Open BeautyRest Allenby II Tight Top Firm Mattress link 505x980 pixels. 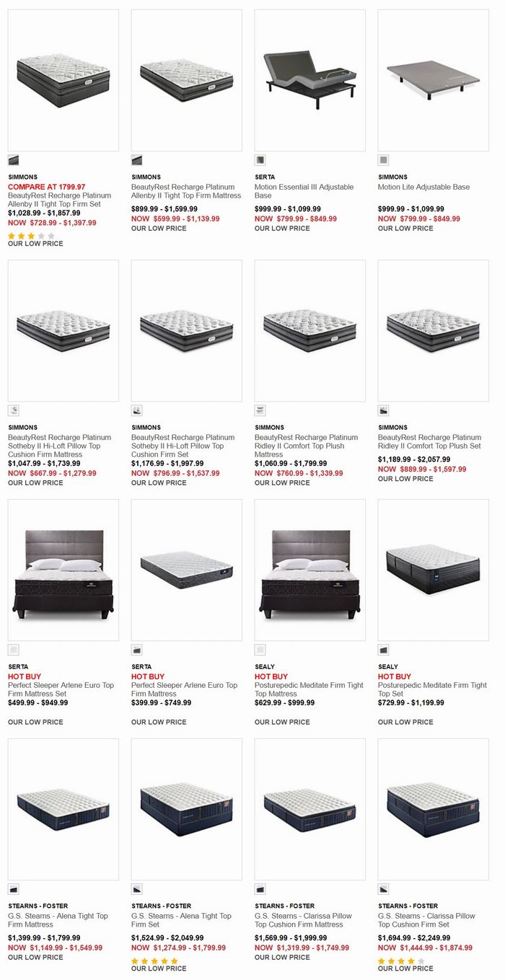pyautogui.click(x=186, y=191)
